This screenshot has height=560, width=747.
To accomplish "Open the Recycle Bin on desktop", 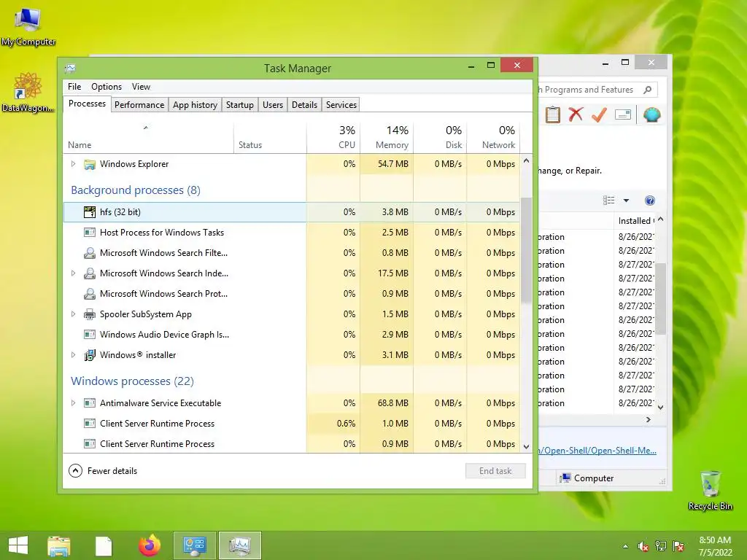I will tap(711, 491).
